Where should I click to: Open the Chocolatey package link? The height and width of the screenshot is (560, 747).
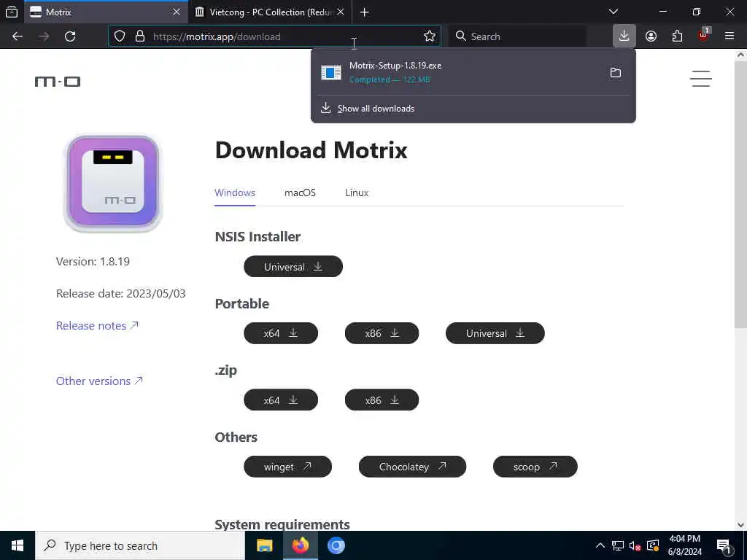pyautogui.click(x=413, y=467)
